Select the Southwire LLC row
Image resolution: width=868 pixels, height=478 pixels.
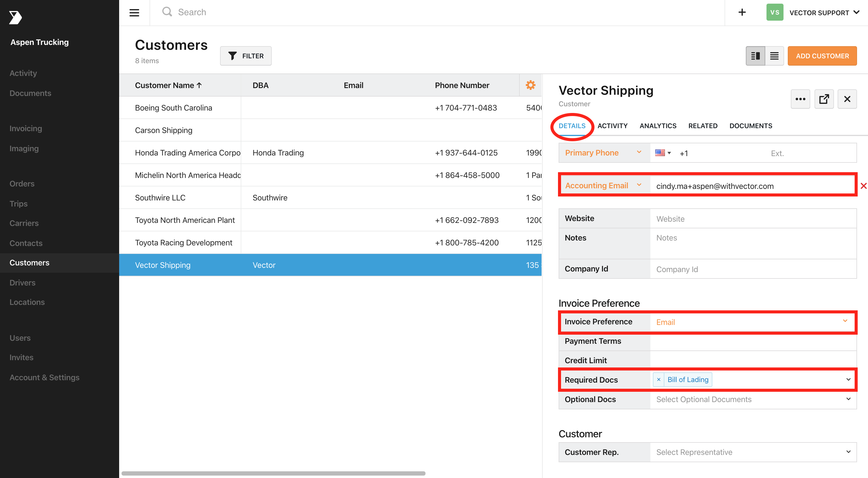click(x=330, y=198)
